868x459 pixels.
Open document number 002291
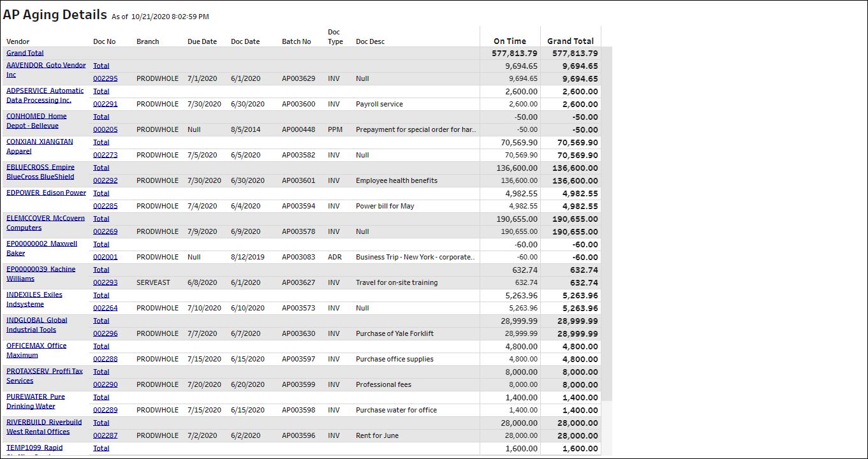coord(105,104)
